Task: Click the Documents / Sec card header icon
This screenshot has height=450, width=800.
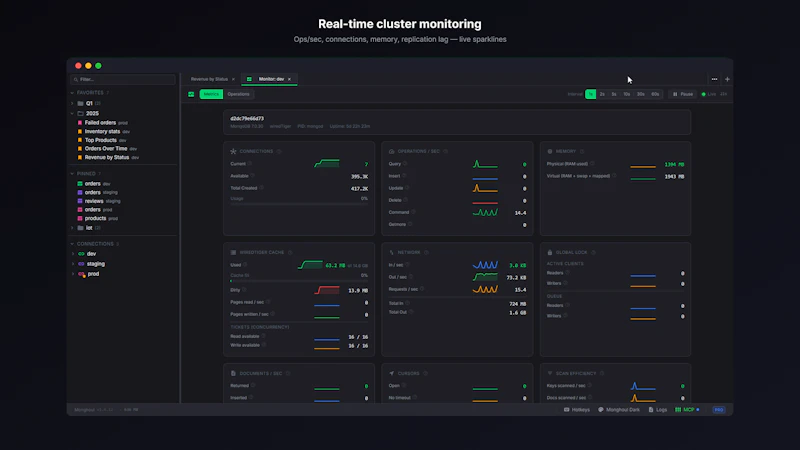Action: click(233, 373)
